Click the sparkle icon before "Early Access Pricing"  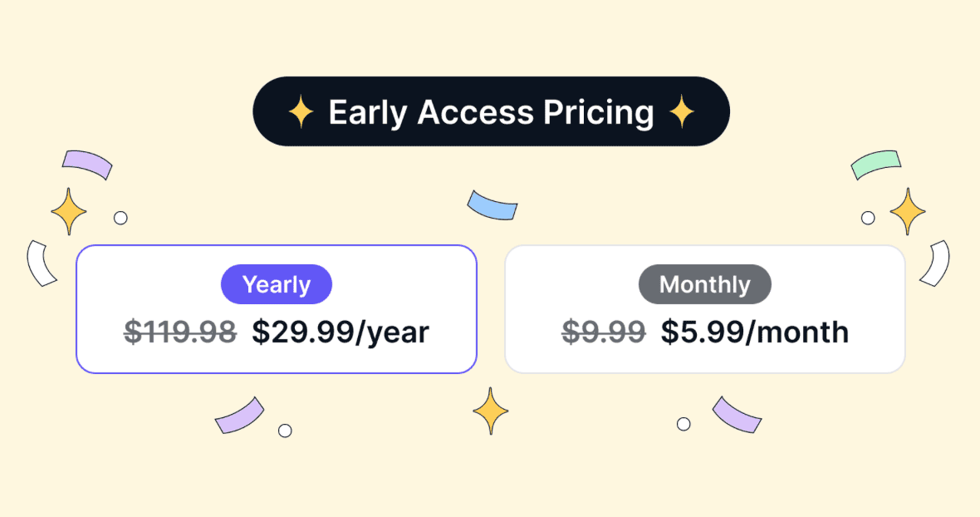click(x=300, y=112)
